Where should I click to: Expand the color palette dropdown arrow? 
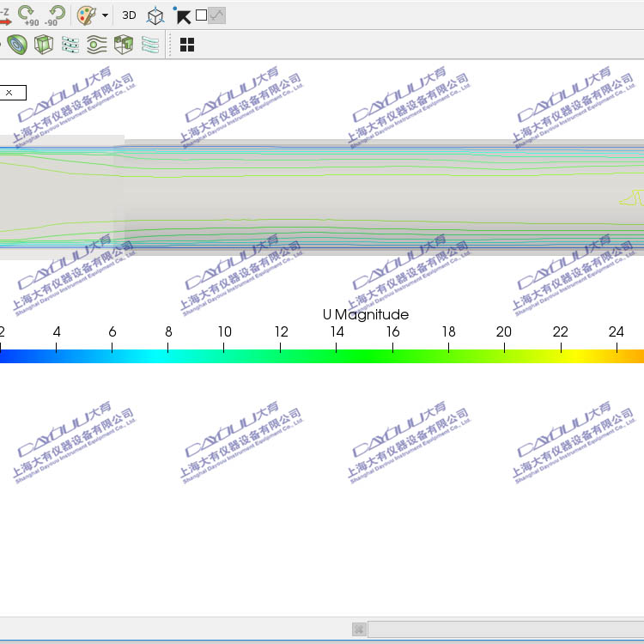tap(105, 15)
